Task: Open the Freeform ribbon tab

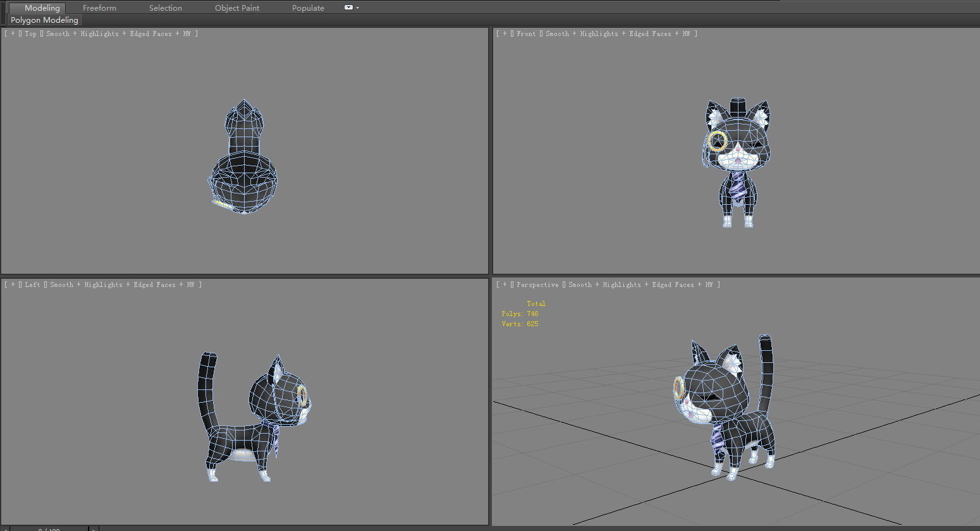Action: click(99, 8)
